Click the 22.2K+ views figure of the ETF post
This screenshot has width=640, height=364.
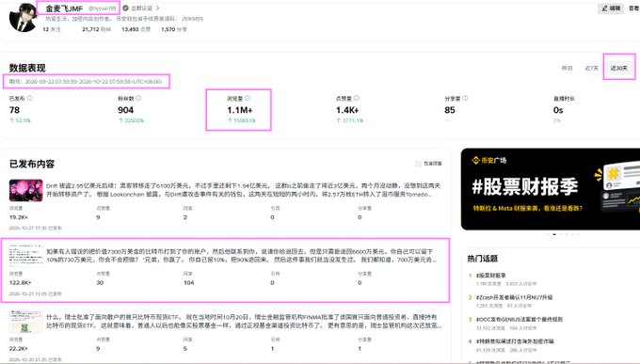[19, 349]
